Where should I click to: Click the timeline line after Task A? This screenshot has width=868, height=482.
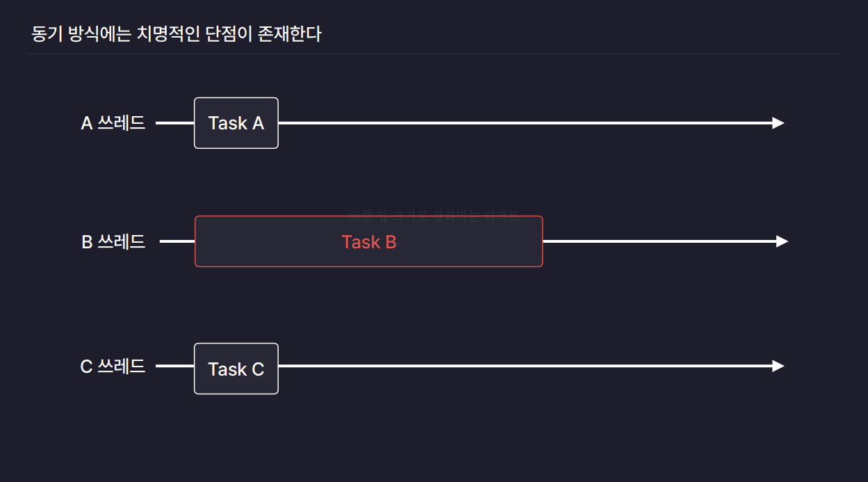click(x=525, y=123)
